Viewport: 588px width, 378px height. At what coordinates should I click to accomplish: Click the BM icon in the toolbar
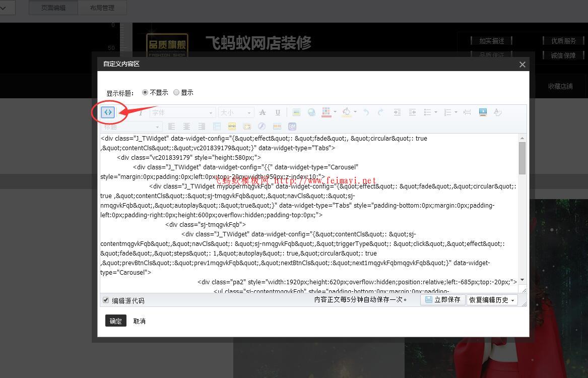tap(292, 126)
